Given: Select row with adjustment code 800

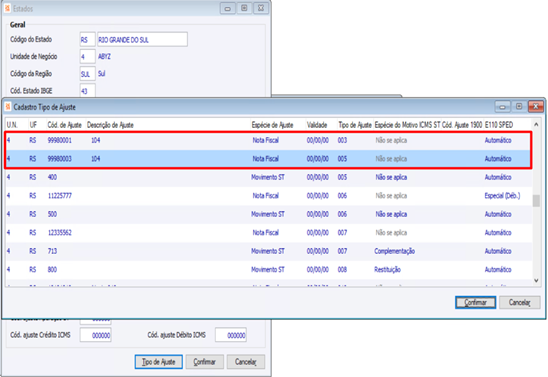Looking at the screenshot, I should coord(268,270).
